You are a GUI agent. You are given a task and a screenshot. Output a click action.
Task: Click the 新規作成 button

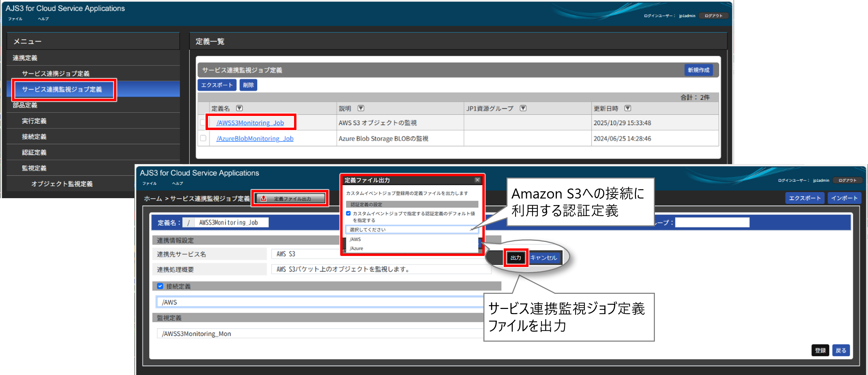(x=698, y=70)
